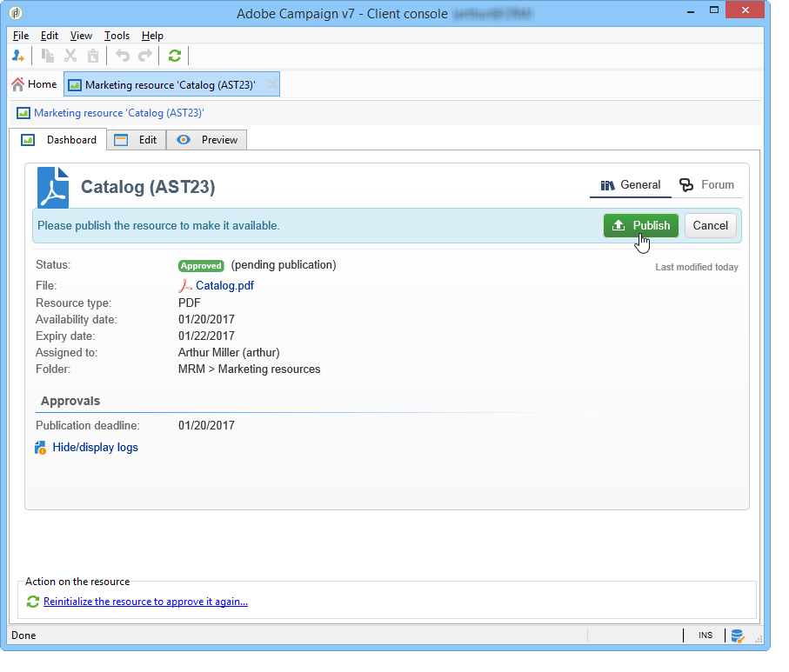Click 'Arthur Miller (arthur)' assignee text
Viewport: 789px width, 672px height.
tap(229, 353)
